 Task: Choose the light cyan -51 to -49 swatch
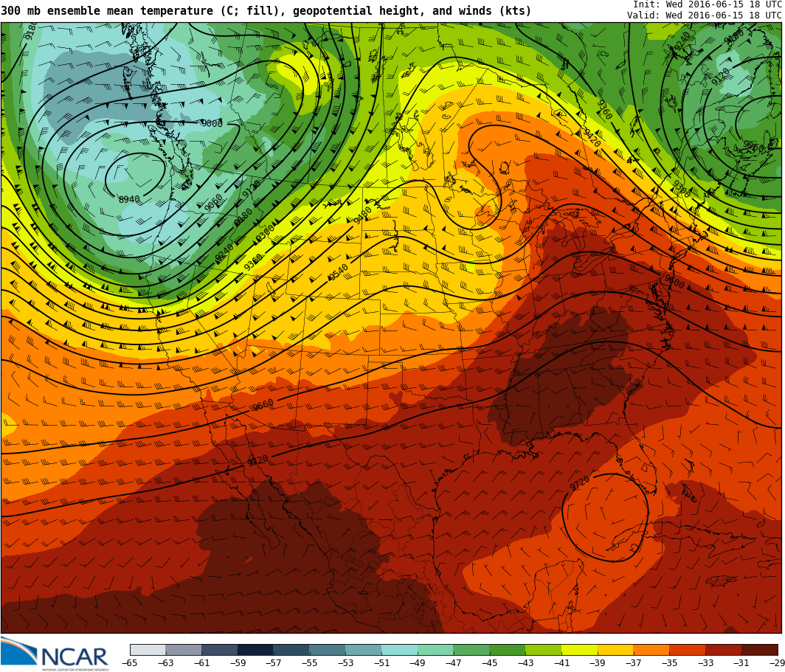pyautogui.click(x=400, y=649)
